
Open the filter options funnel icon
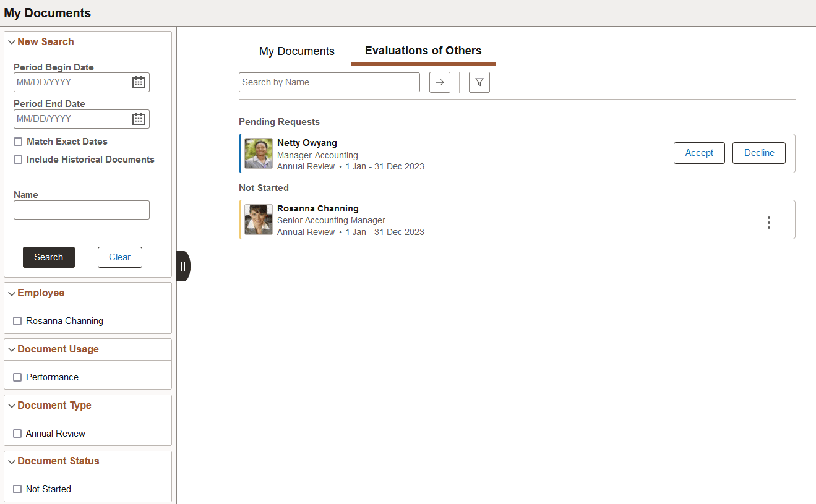pyautogui.click(x=479, y=82)
